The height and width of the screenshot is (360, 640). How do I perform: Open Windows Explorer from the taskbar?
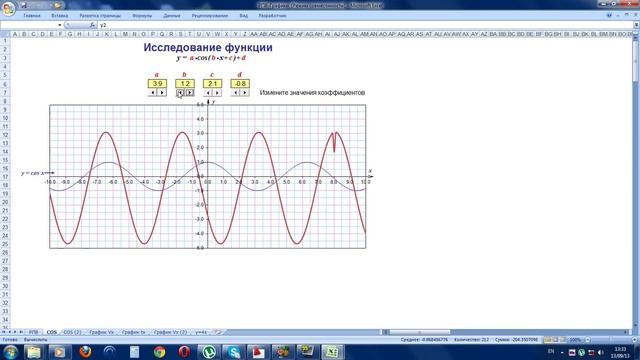tap(34, 352)
